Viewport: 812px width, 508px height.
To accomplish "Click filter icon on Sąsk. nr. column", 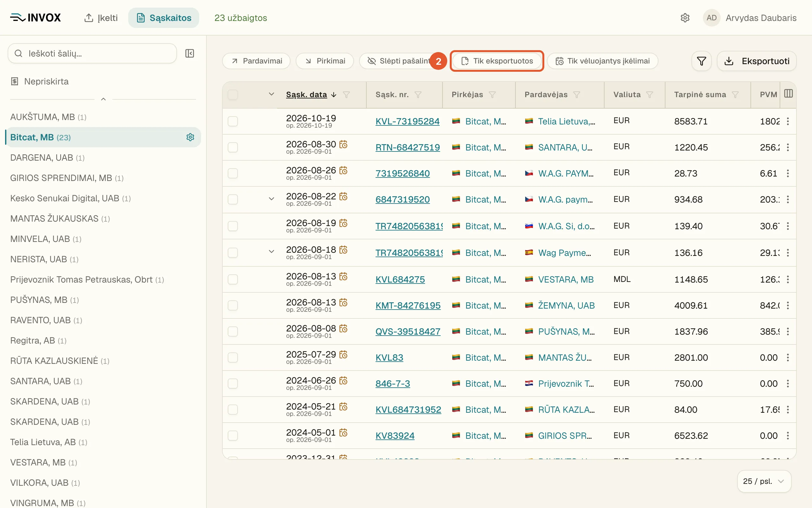I will tap(418, 95).
